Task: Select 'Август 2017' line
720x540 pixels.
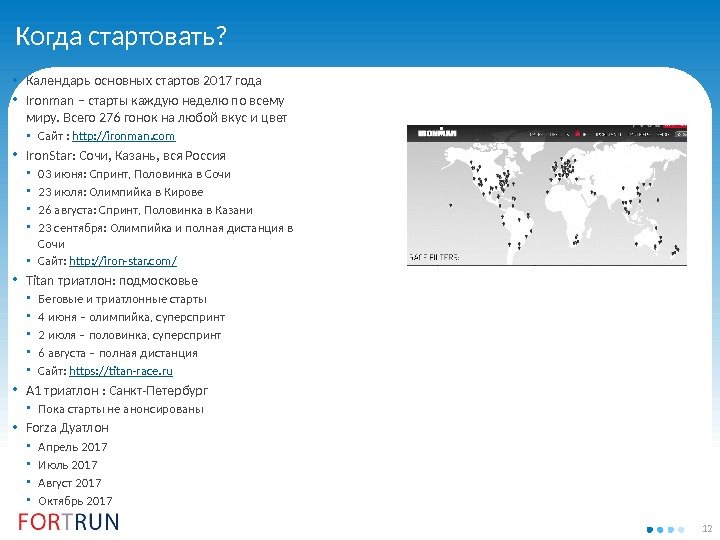Action: [69, 483]
